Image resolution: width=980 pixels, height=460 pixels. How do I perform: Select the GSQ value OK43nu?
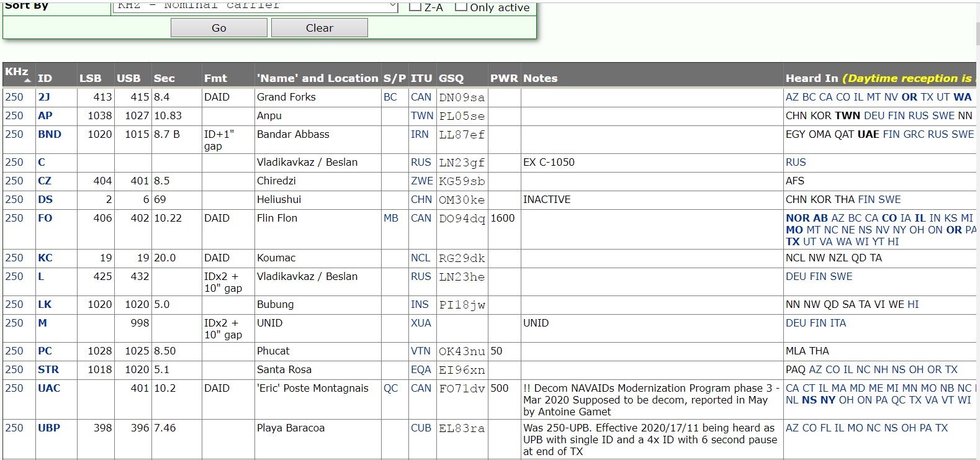pos(462,351)
